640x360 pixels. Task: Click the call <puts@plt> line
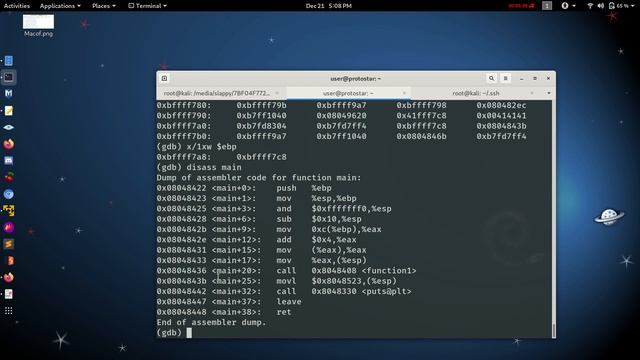[x=284, y=291]
